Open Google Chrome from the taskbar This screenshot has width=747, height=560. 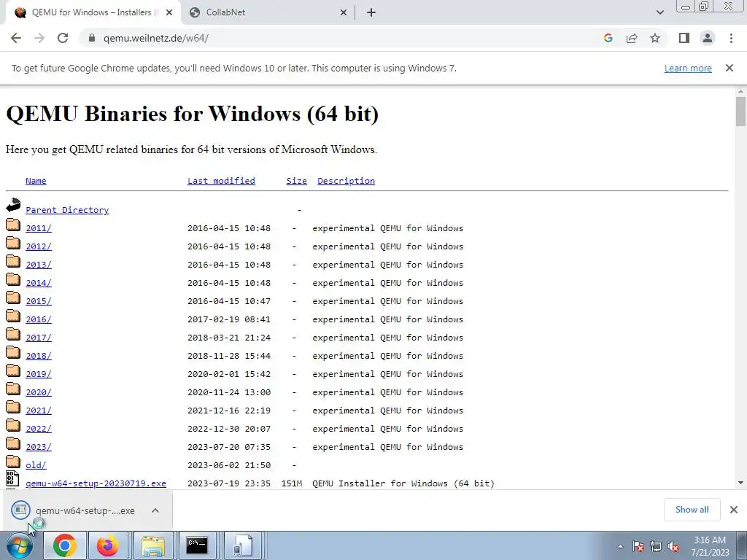tap(65, 545)
